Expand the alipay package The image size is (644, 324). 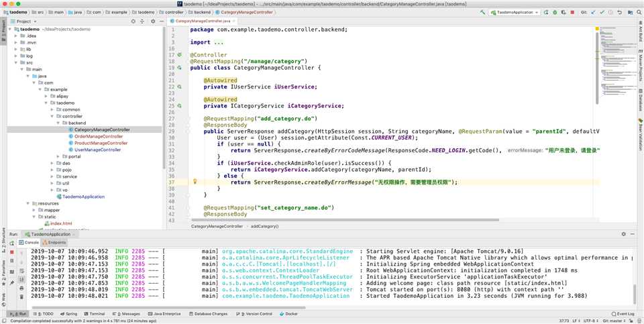coord(46,96)
